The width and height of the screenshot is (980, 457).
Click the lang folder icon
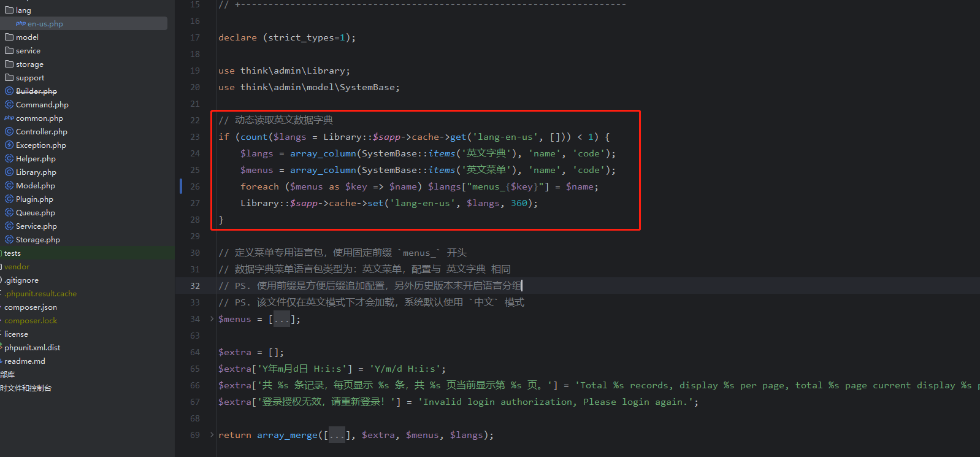pyautogui.click(x=9, y=10)
